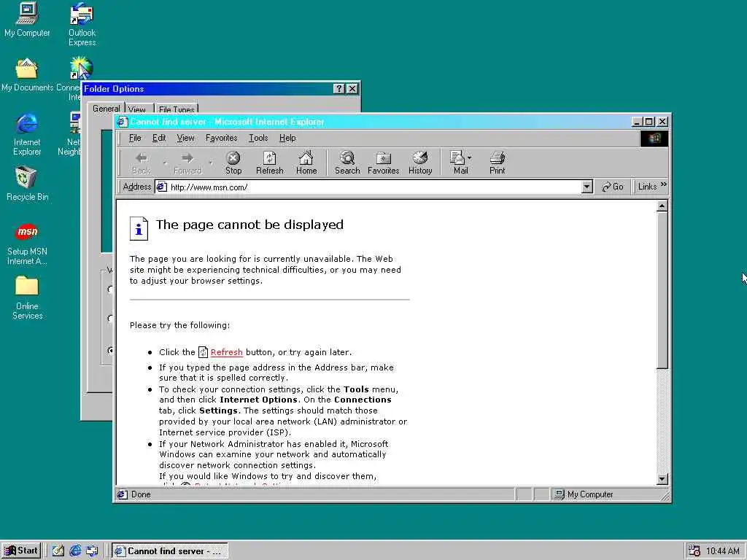
Task: Click the info icon beside page heading
Action: point(139,228)
